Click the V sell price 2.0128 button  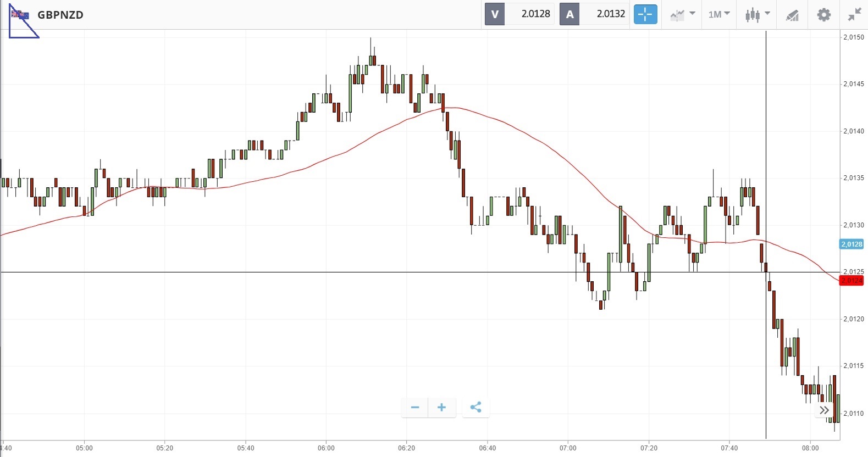519,14
